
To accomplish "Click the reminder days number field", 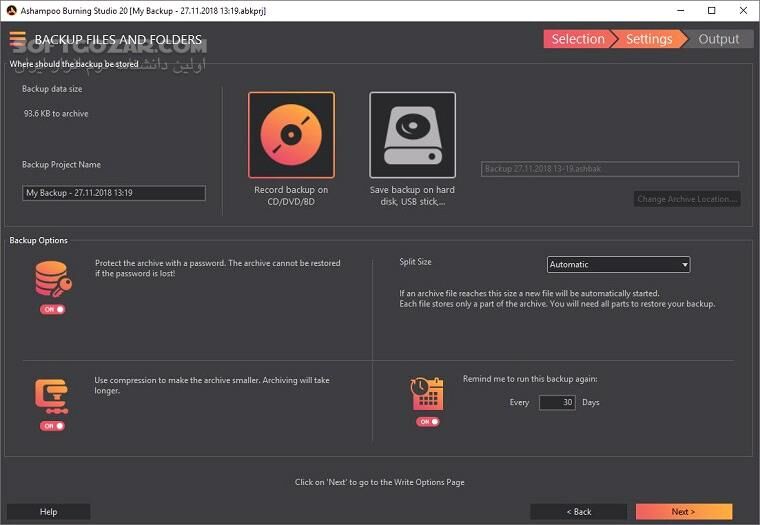I will pos(556,403).
